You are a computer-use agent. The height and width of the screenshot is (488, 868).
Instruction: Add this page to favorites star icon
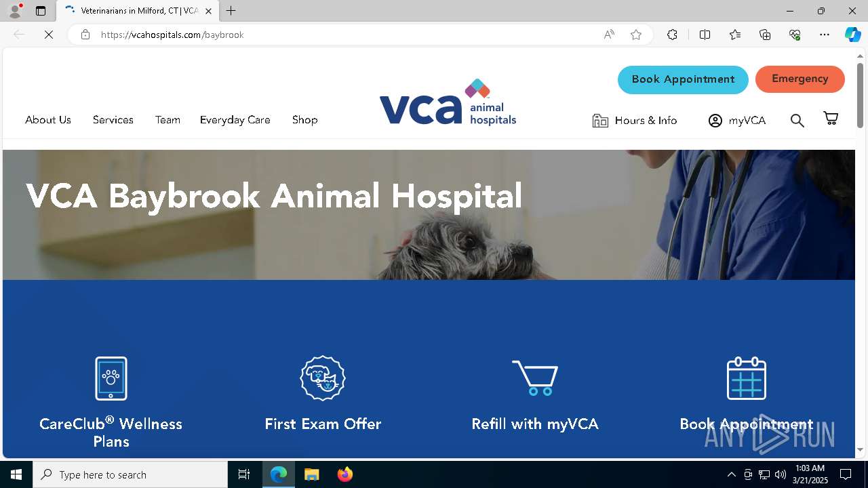(636, 35)
